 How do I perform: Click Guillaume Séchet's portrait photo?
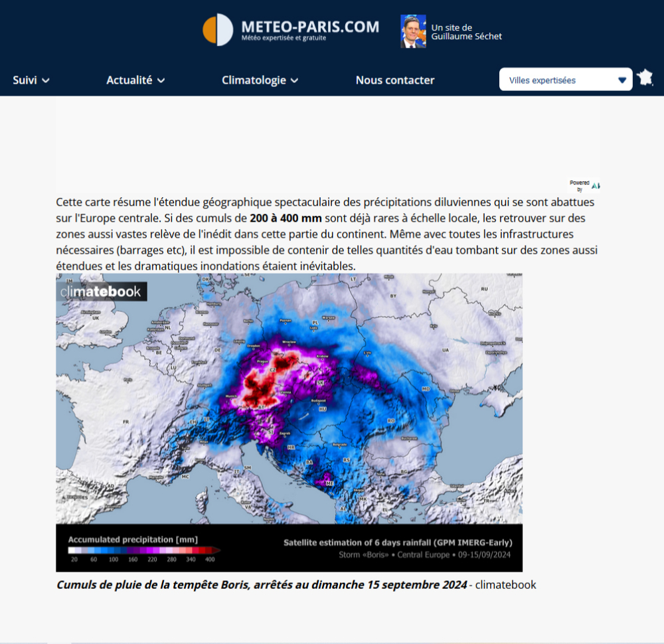413,32
